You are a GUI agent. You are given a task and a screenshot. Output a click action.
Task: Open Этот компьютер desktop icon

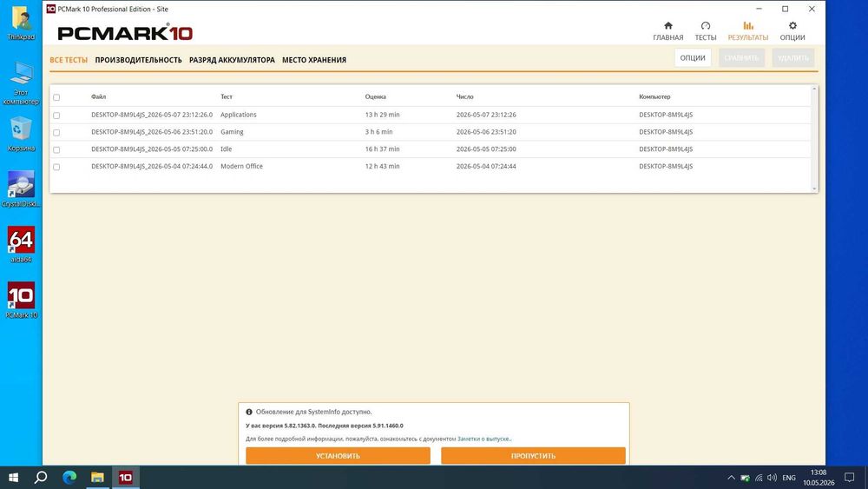(x=21, y=83)
